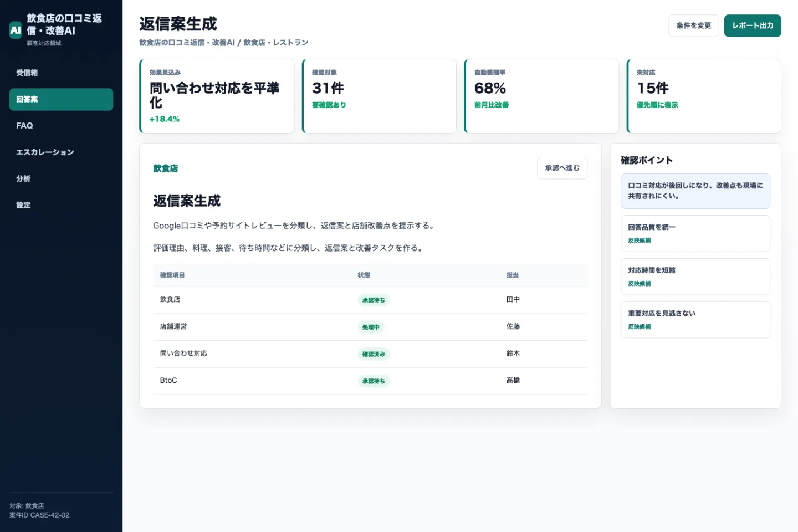798x532 pixels.
Task: Click the 担当 column header
Action: tap(513, 275)
